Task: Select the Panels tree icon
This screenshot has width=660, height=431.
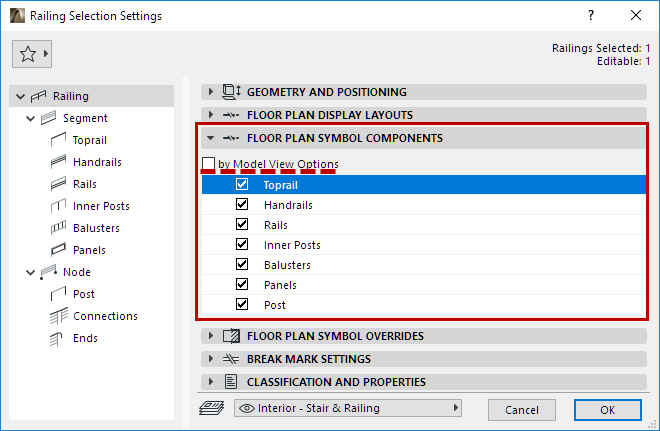Action: (x=58, y=250)
